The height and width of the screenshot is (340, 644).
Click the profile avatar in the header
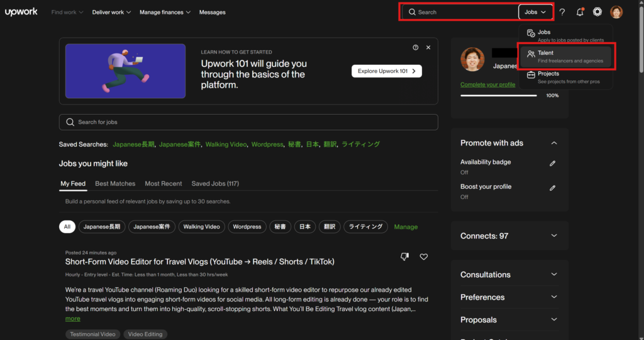pyautogui.click(x=616, y=12)
